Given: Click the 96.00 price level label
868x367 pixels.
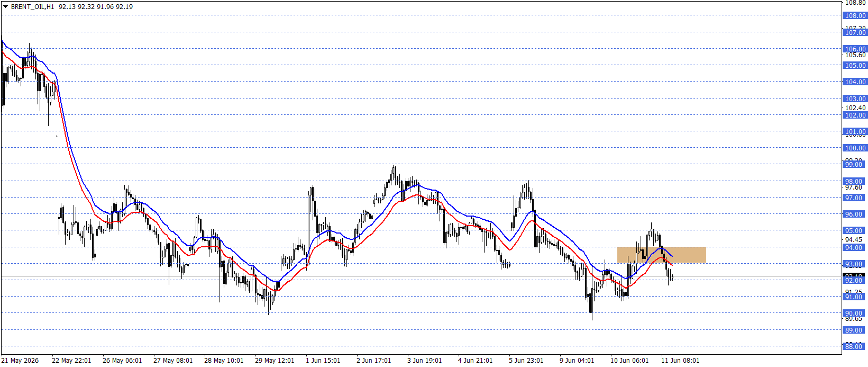Looking at the screenshot, I should pyautogui.click(x=854, y=214).
